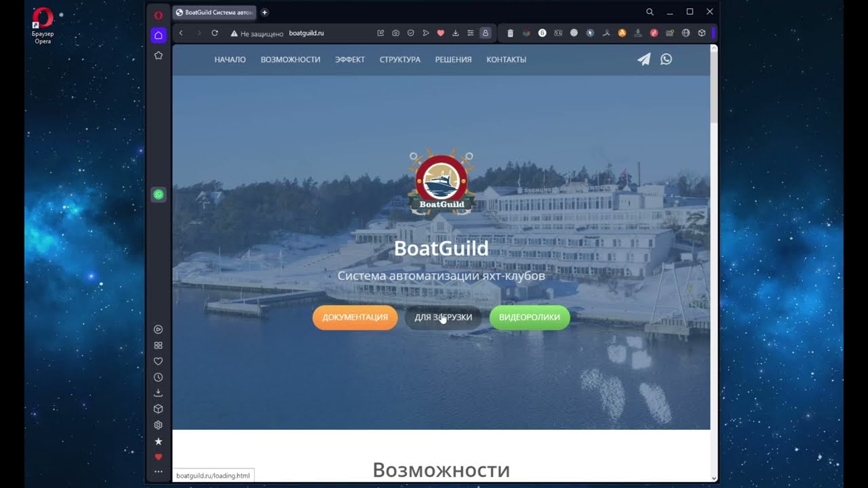Screen dimensions: 868x488
Task: Open the edit-page icon in the address bar
Action: pos(380,33)
